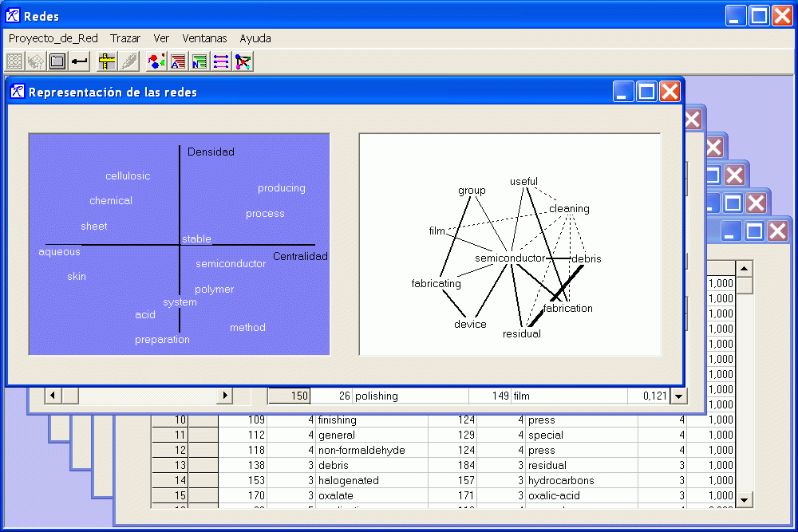Select the 'fabricating' node in the network graph
Viewport: 798px width, 532px height.
[436, 283]
